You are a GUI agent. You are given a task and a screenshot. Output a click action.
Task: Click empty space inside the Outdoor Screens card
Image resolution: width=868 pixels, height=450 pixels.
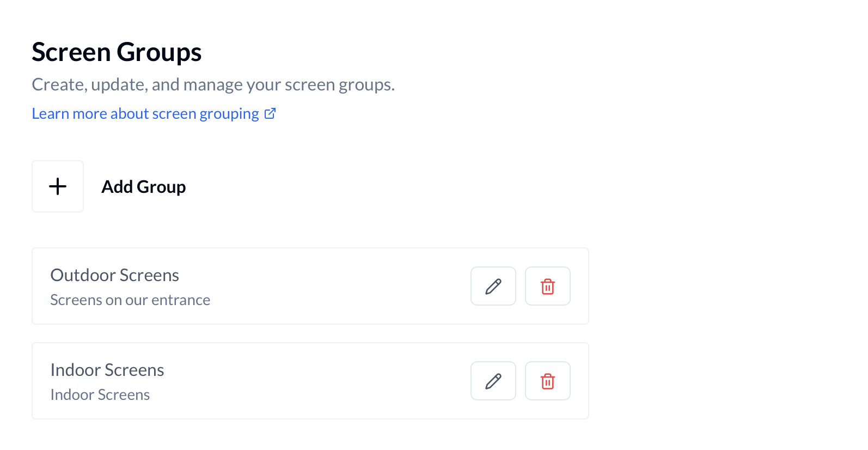point(338,286)
